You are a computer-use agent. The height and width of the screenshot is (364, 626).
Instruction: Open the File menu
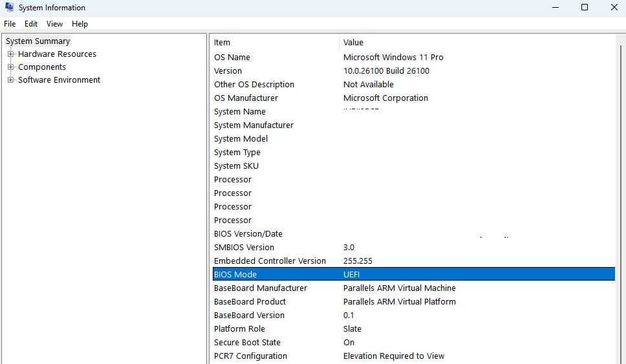click(x=10, y=24)
